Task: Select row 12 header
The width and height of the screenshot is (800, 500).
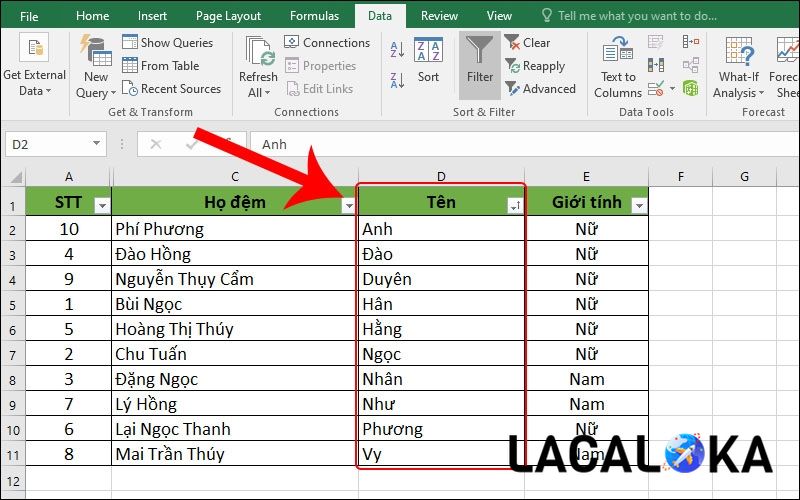Action: pyautogui.click(x=13, y=481)
